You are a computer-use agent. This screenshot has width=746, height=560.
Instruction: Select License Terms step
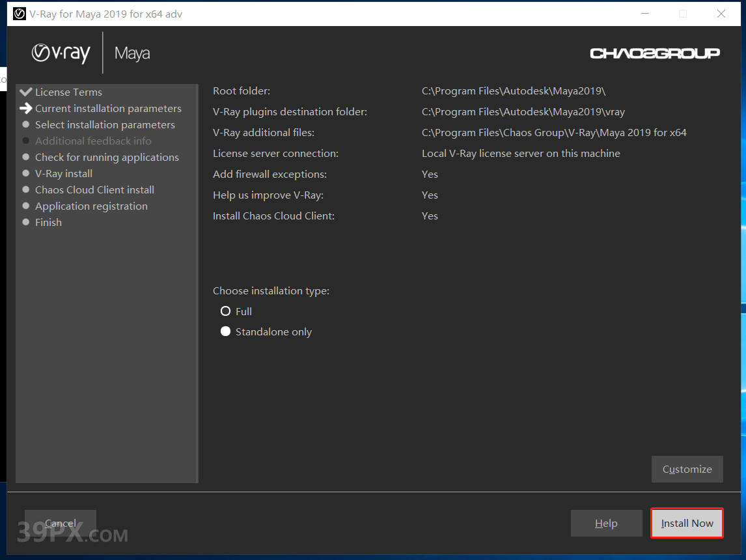[68, 92]
